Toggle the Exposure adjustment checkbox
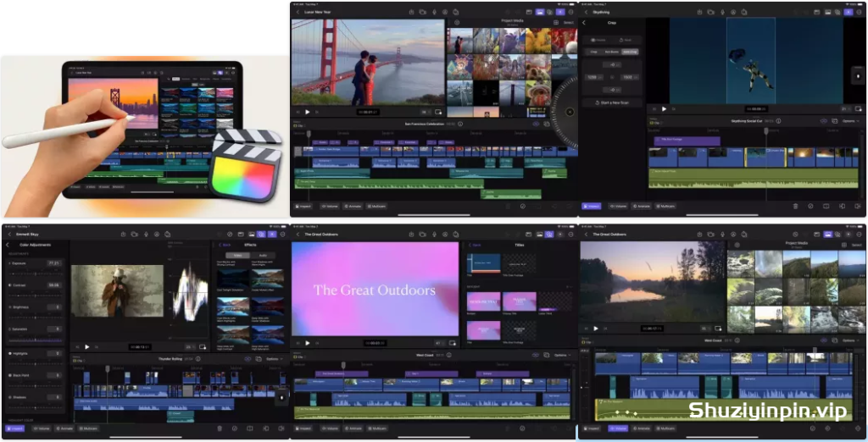Viewport: 868px width, 442px height. pos(9,263)
